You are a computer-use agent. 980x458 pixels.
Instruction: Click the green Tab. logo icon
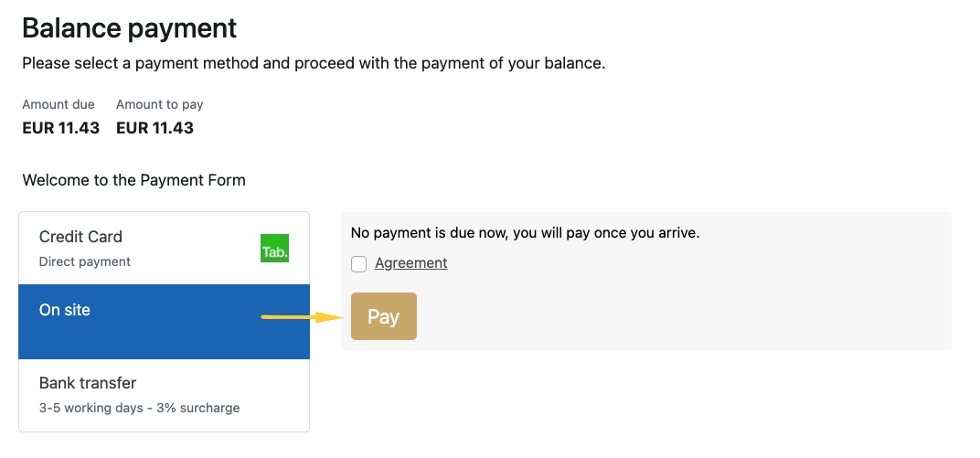(x=274, y=249)
